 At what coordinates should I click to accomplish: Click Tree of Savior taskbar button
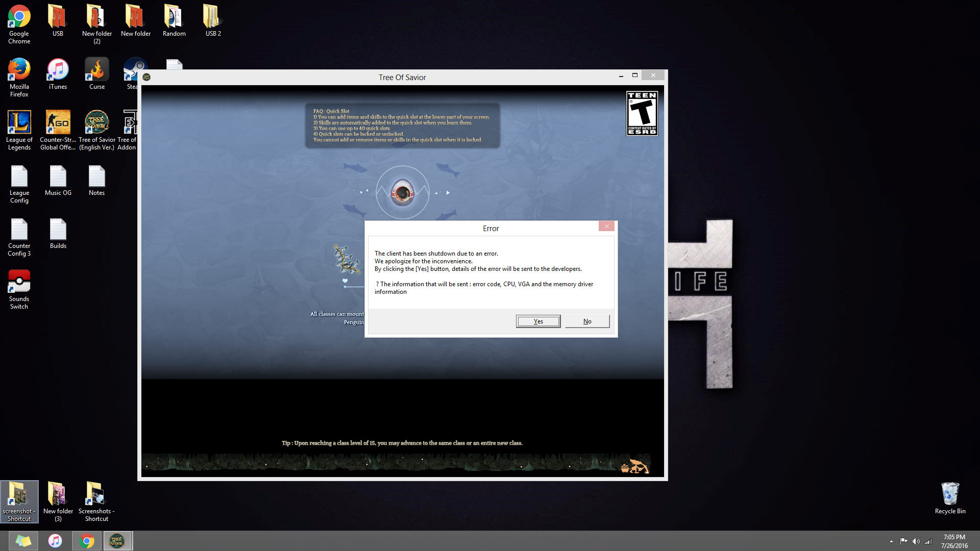[117, 541]
